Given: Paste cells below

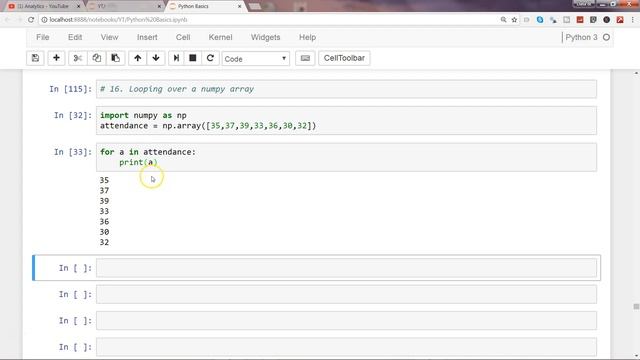Looking at the screenshot, I should click(x=116, y=58).
